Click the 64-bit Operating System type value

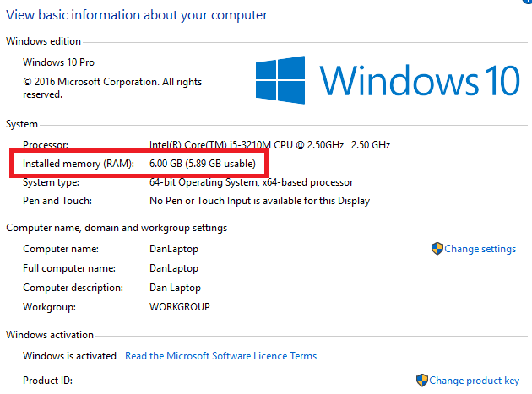251,182
